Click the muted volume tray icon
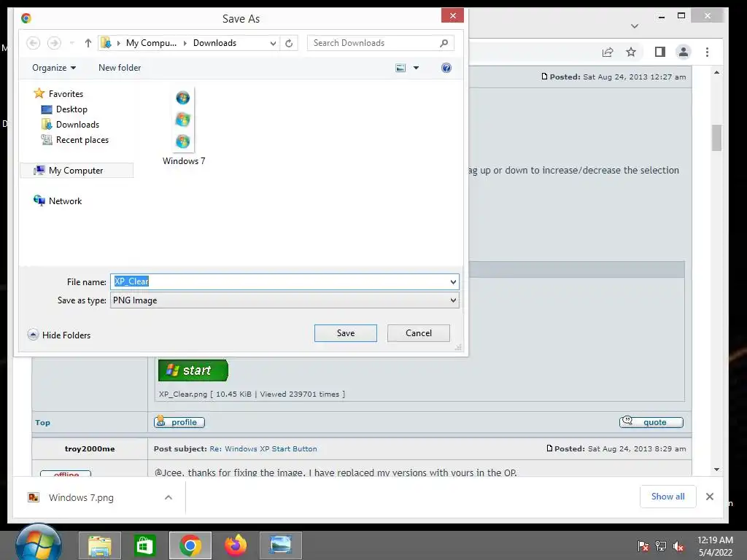This screenshot has height=560, width=747. point(678,546)
